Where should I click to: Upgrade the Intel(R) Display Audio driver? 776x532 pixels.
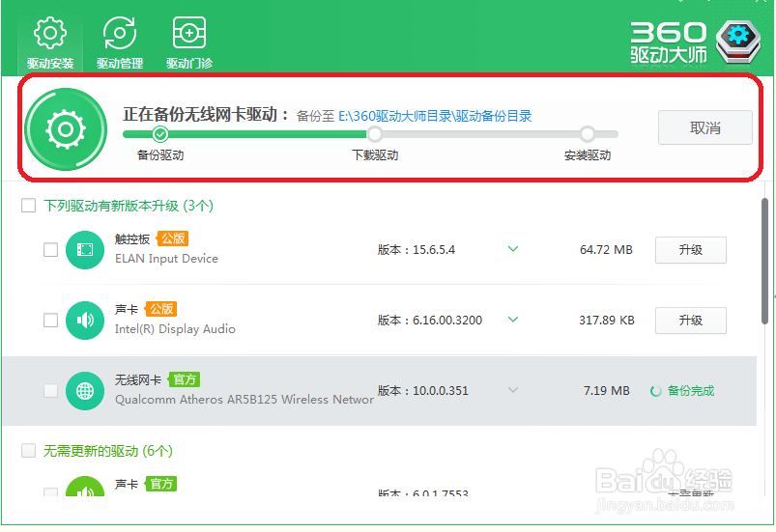(691, 321)
